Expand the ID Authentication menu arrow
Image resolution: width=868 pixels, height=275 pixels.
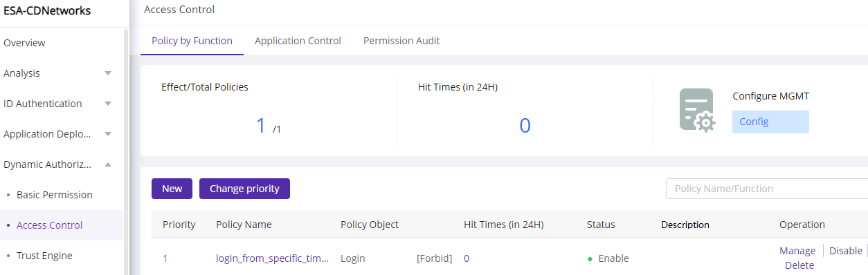[x=108, y=104]
